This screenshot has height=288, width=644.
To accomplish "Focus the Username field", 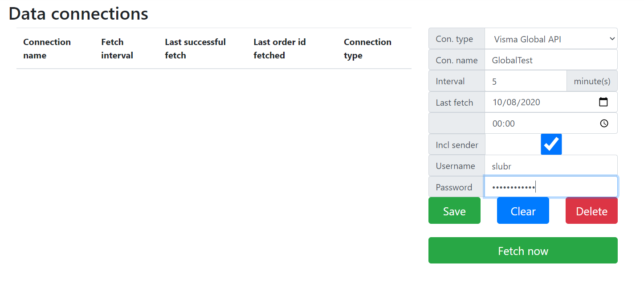I will click(x=550, y=166).
